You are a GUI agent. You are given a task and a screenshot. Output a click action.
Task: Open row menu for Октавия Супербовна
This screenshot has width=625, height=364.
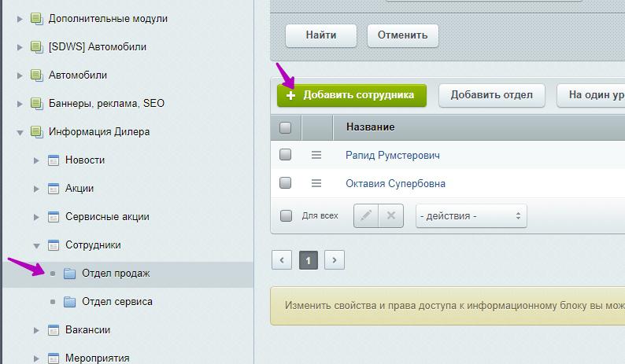pos(316,183)
